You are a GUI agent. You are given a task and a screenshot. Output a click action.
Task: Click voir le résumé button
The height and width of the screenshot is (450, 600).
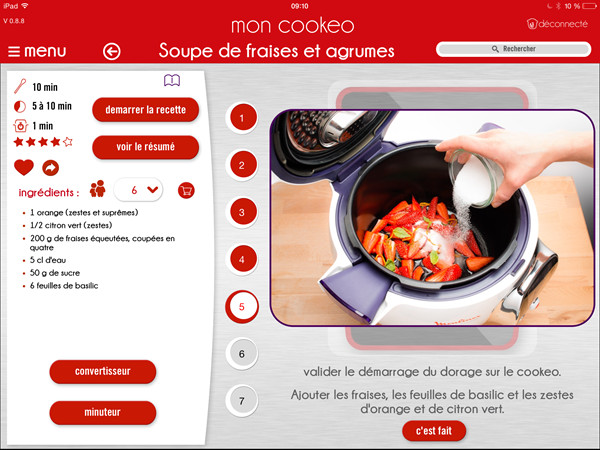click(x=145, y=147)
